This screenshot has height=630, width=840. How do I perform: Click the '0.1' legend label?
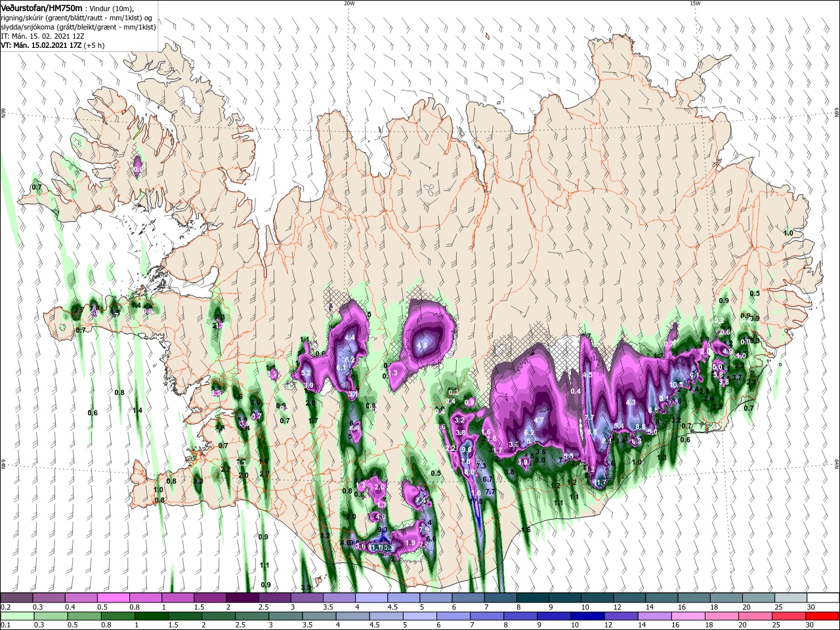point(5,625)
